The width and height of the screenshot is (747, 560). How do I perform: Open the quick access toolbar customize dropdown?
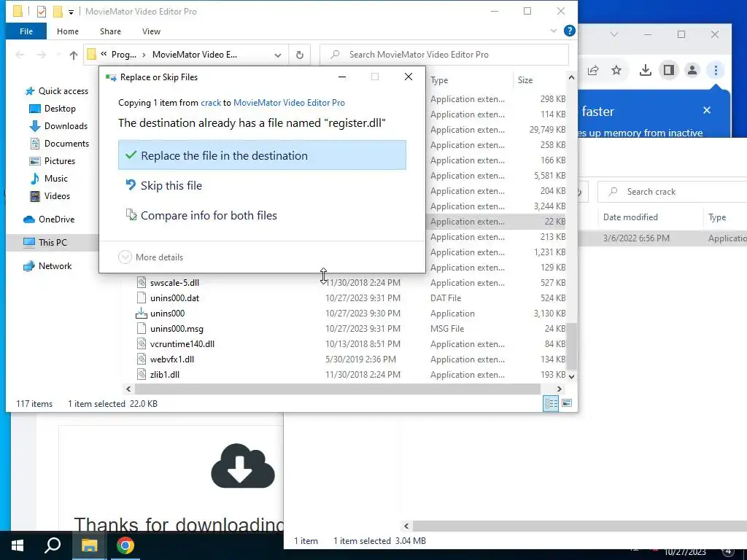click(x=71, y=12)
